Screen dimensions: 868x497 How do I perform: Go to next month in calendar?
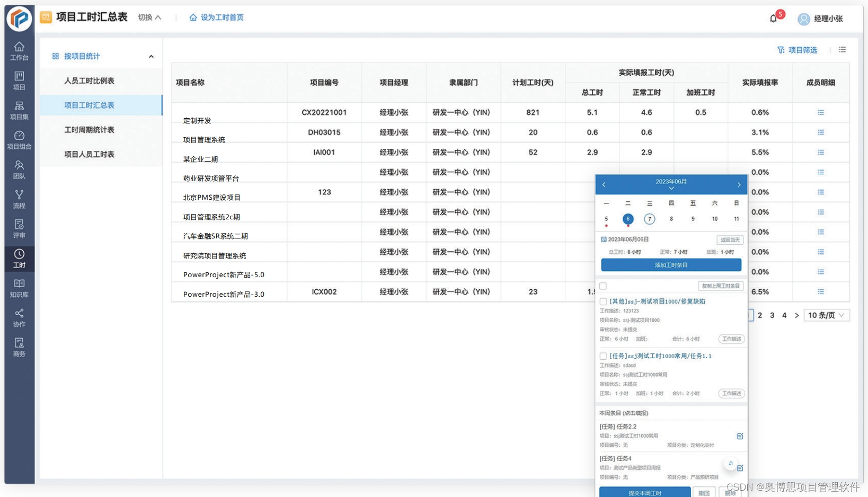[739, 184]
